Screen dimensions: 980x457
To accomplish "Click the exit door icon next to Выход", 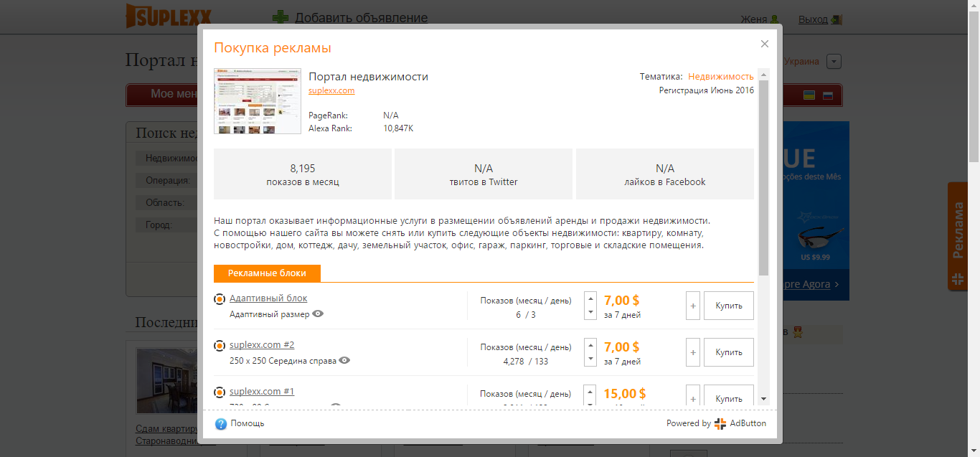I will click(x=836, y=19).
